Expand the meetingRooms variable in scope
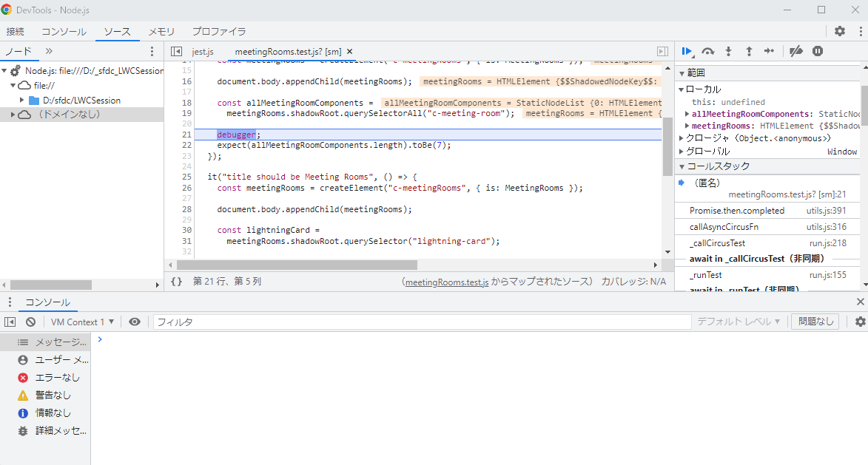This screenshot has height=465, width=868. [687, 126]
